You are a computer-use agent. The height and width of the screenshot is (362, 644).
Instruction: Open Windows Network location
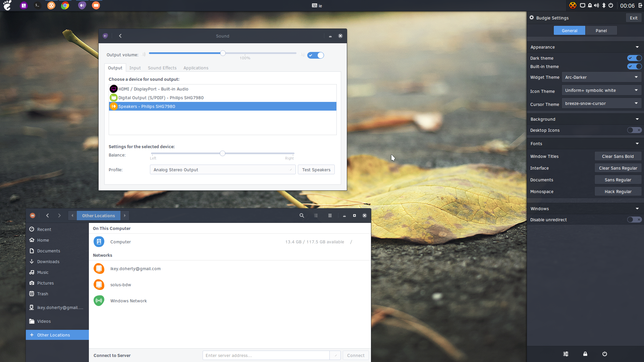pos(230,301)
